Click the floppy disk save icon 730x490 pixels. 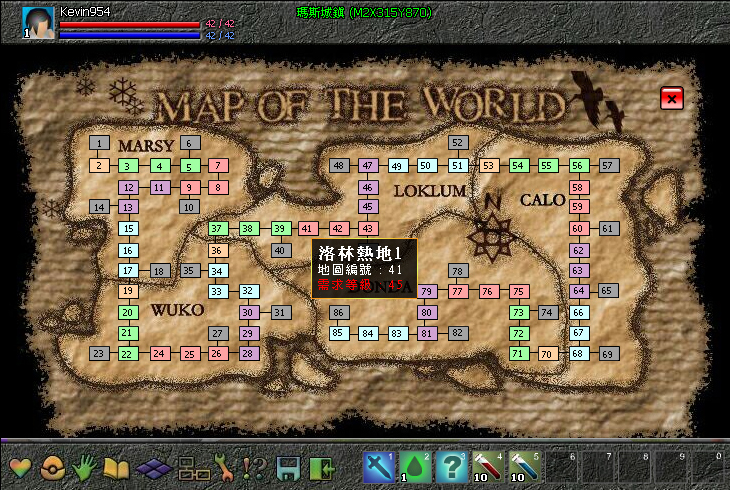pos(288,468)
